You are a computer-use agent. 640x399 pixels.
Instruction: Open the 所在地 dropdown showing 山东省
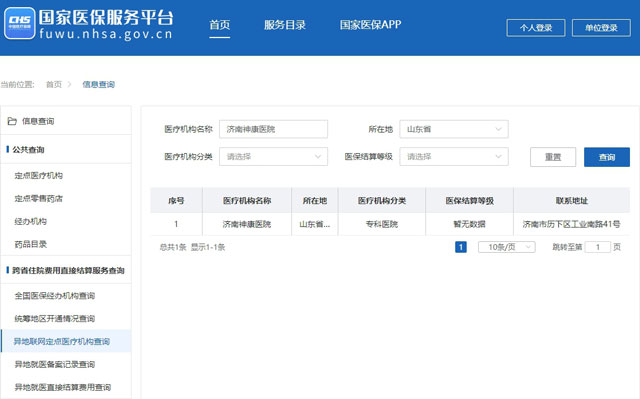point(454,129)
